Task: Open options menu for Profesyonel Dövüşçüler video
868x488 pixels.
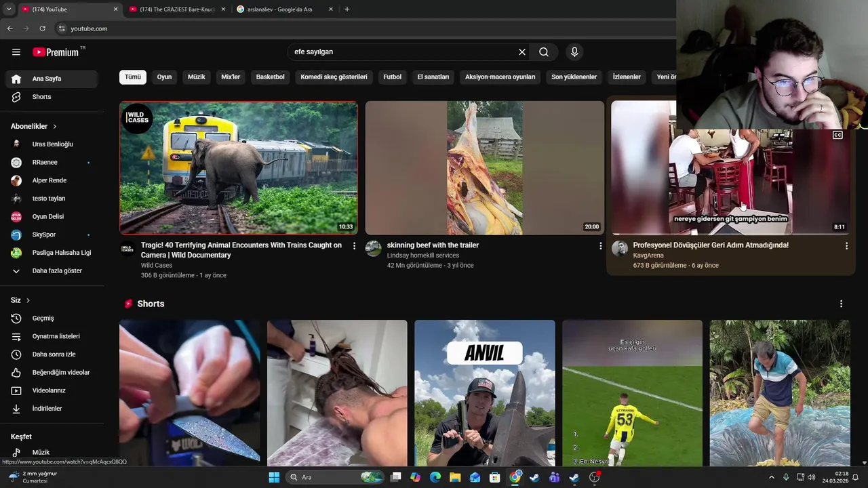Action: tap(846, 246)
